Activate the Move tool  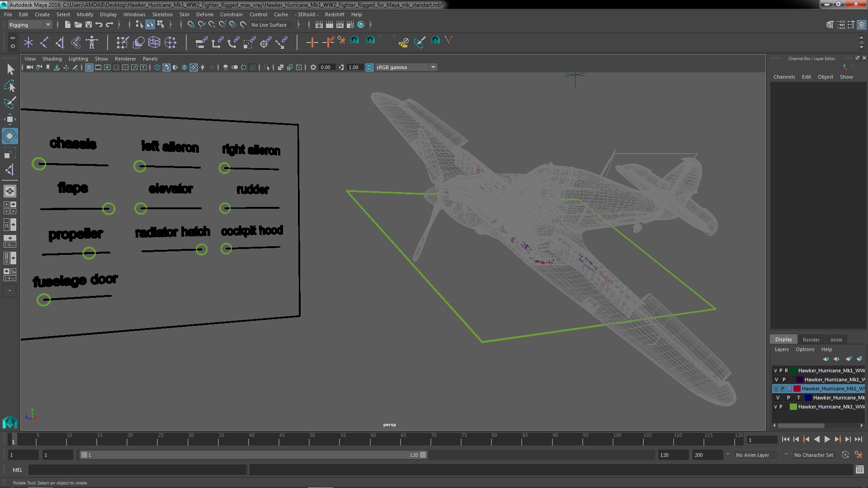[x=10, y=119]
